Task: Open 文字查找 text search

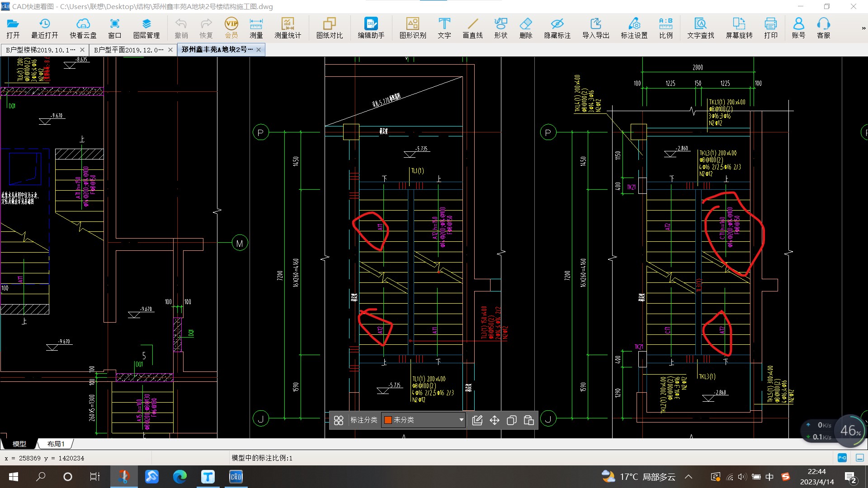Action: [701, 28]
